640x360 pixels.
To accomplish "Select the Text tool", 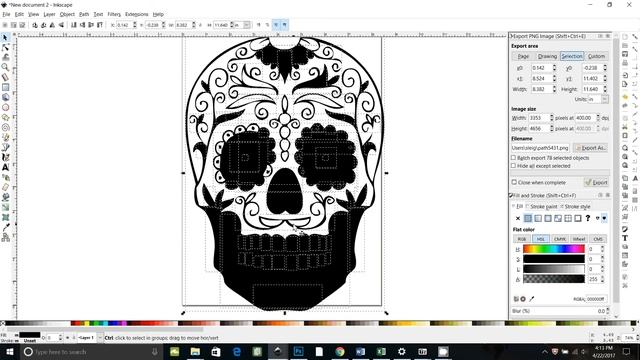I will click(x=5, y=167).
